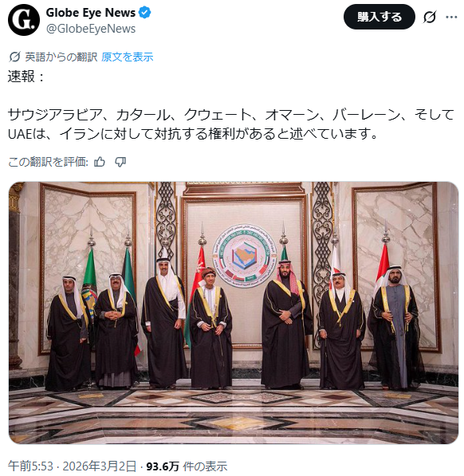Viewport: 464px width, 476px height.
Task: Click the Globe Eye News profile avatar
Action: (x=24, y=21)
